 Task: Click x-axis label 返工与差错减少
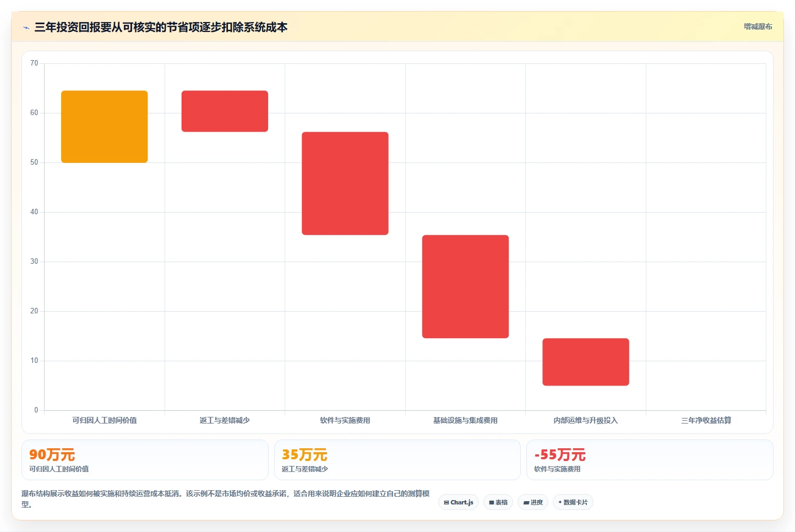(x=225, y=420)
